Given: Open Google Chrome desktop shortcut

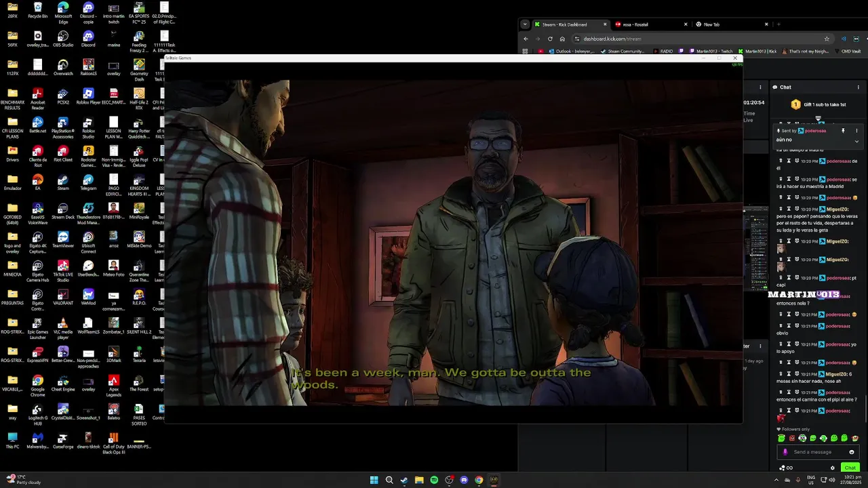Looking at the screenshot, I should tap(38, 385).
